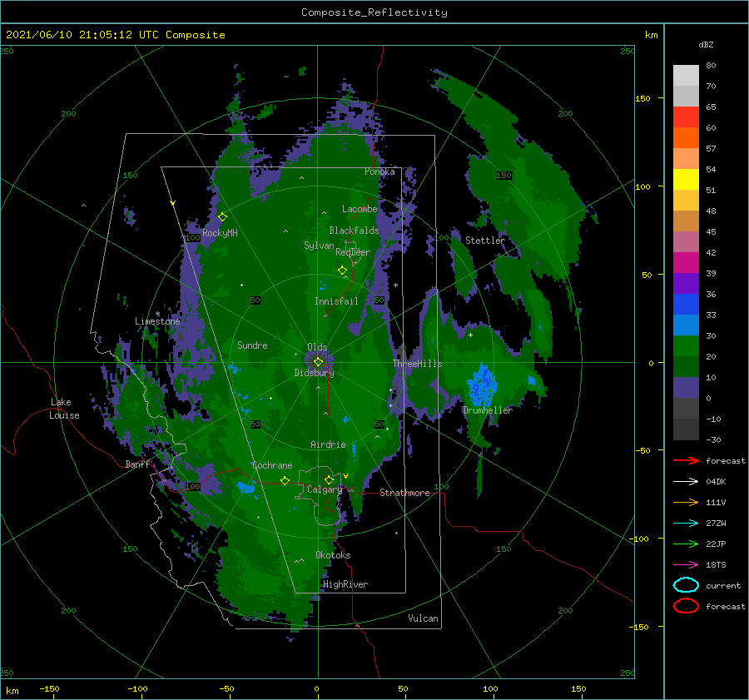Click the Innisfail city label
This screenshot has width=749, height=700.
pyautogui.click(x=336, y=301)
